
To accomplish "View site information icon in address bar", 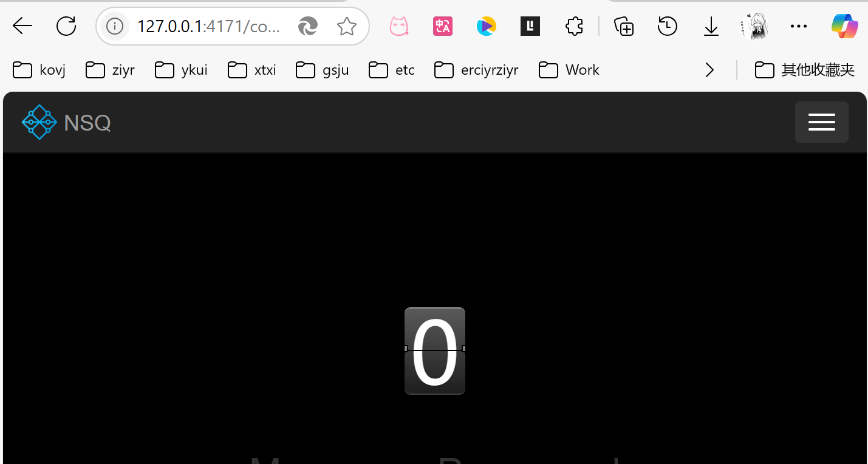I will pyautogui.click(x=115, y=26).
